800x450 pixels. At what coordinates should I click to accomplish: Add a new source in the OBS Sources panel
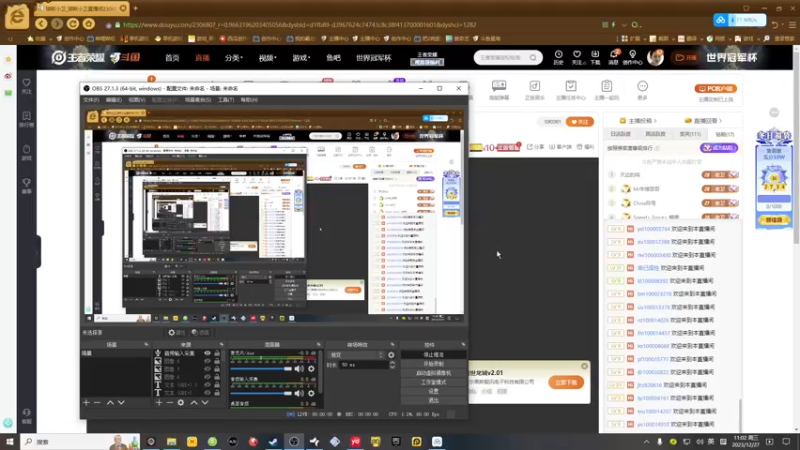coord(159,403)
